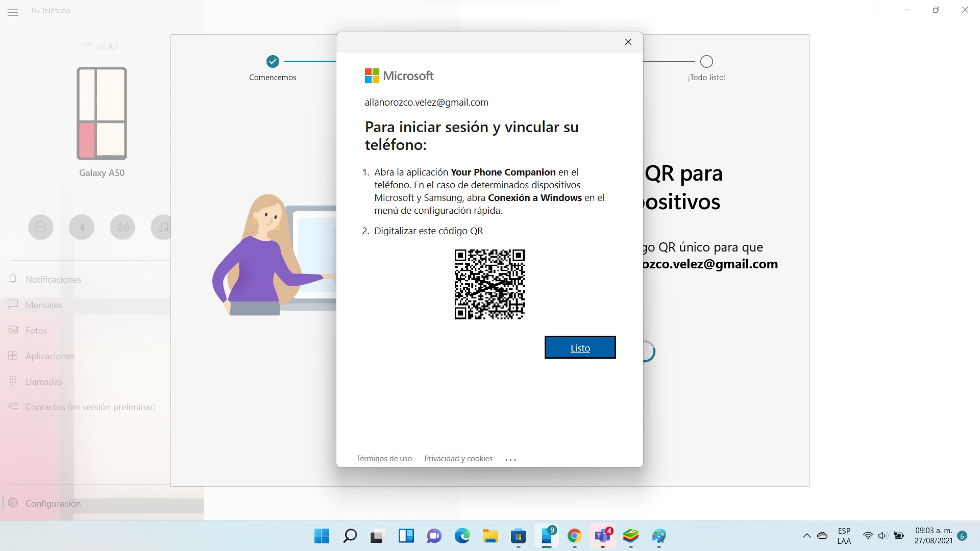Open the Llamadas dialpad section
This screenshot has height=551, width=980.
click(44, 381)
